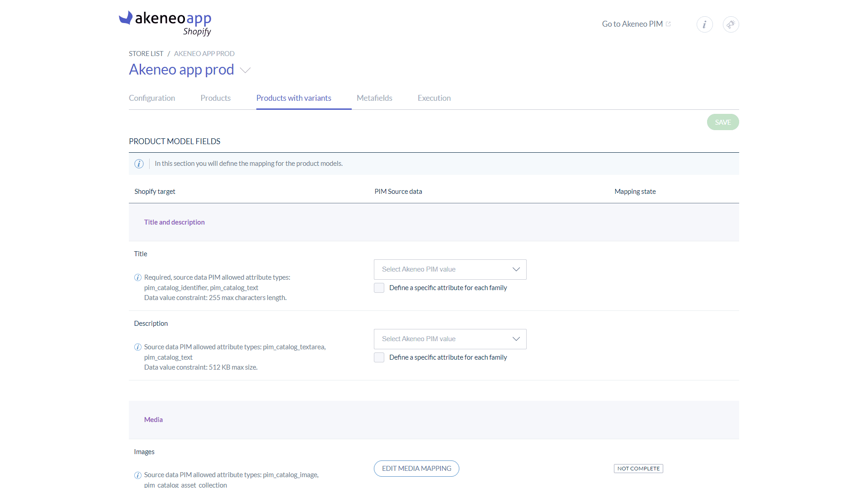
Task: Open the Execution tab
Action: tap(434, 98)
